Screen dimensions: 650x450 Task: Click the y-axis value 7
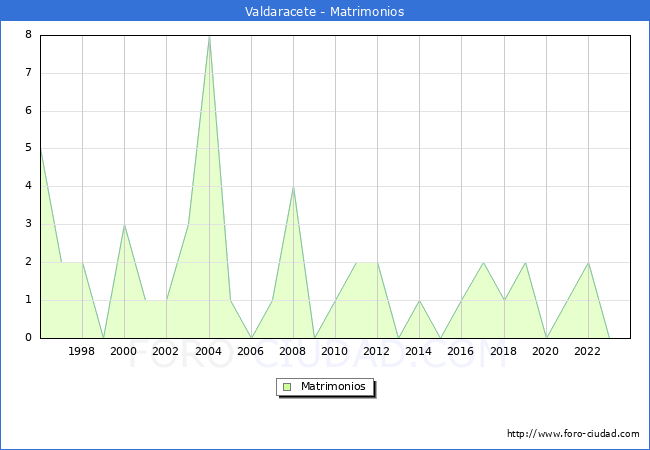coord(28,73)
